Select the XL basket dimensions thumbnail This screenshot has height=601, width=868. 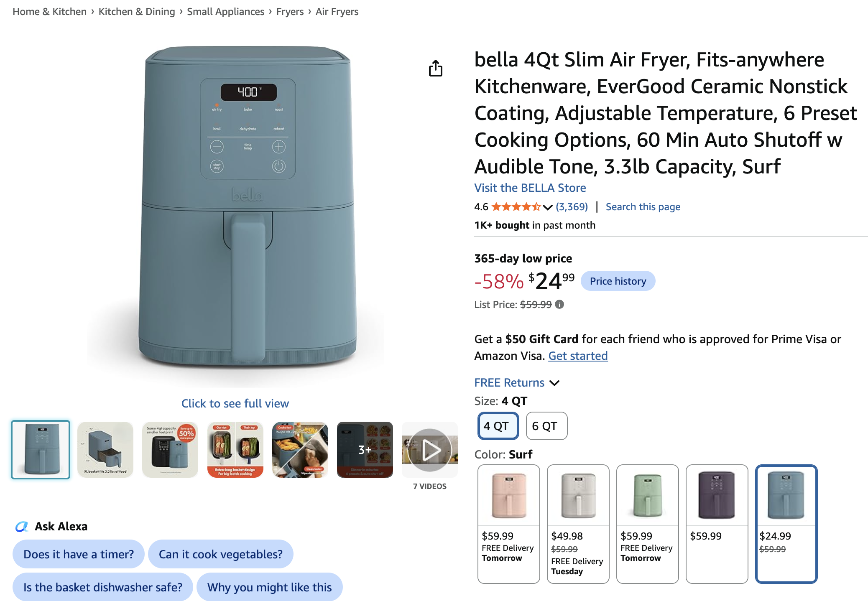[x=105, y=450]
